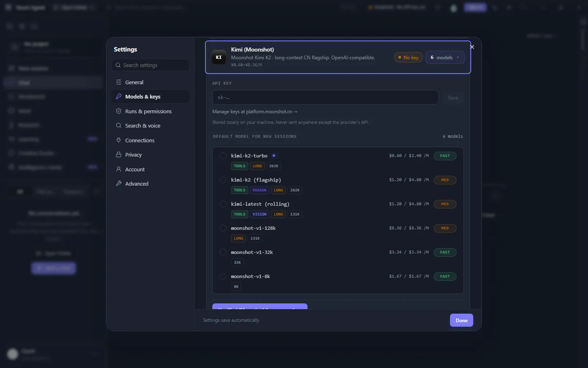Screen dimensions: 588x368
Task: Click the 131K tag under kimi-latest (rolling)
Action: pos(295,214)
